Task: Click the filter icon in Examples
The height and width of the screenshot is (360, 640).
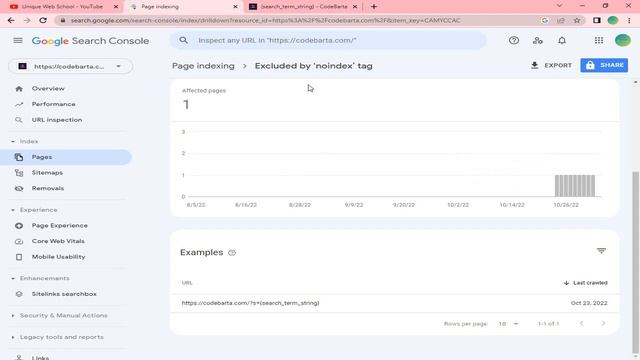Action: [x=601, y=251]
